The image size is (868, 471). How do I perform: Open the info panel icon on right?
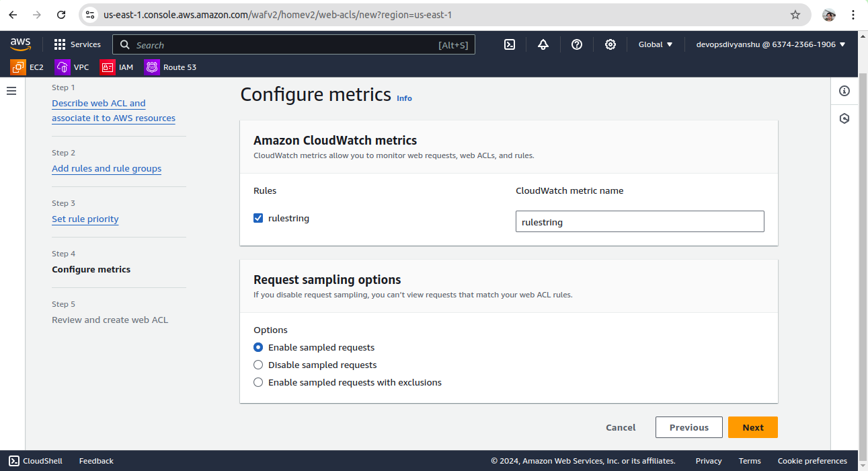844,91
